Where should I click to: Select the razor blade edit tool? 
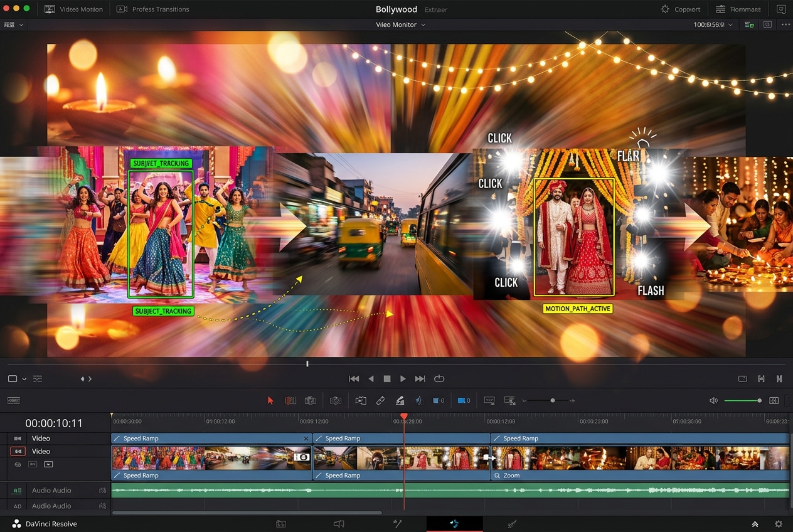click(336, 400)
